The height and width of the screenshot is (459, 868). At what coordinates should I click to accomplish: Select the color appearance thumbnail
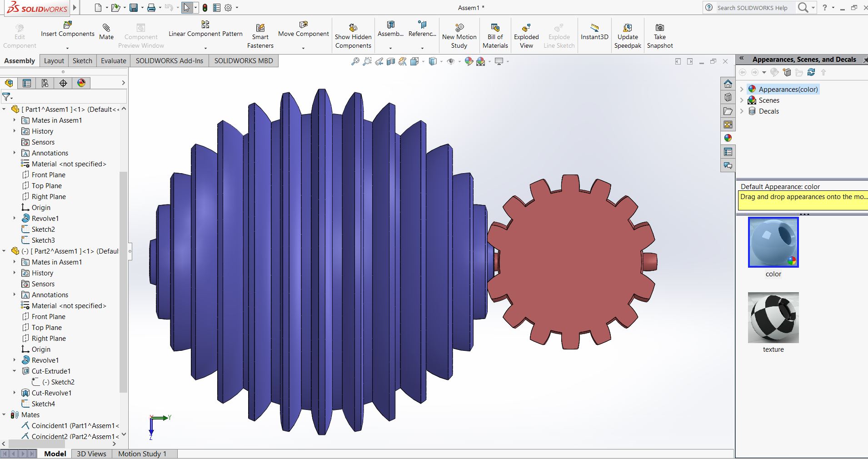pos(773,242)
